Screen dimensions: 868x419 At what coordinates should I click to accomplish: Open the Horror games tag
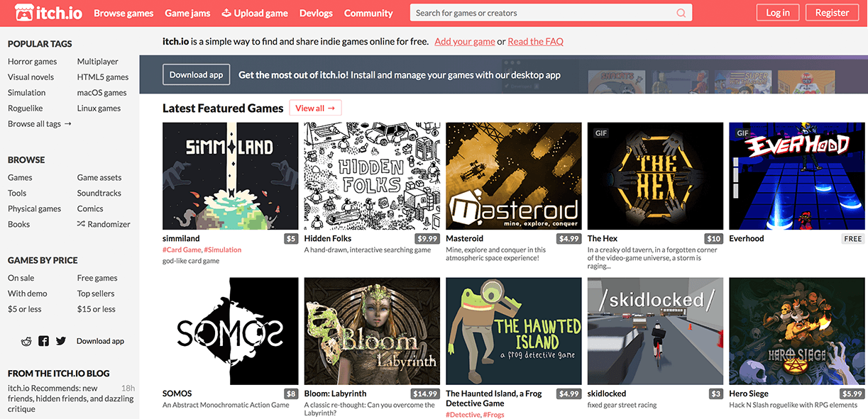pos(32,62)
